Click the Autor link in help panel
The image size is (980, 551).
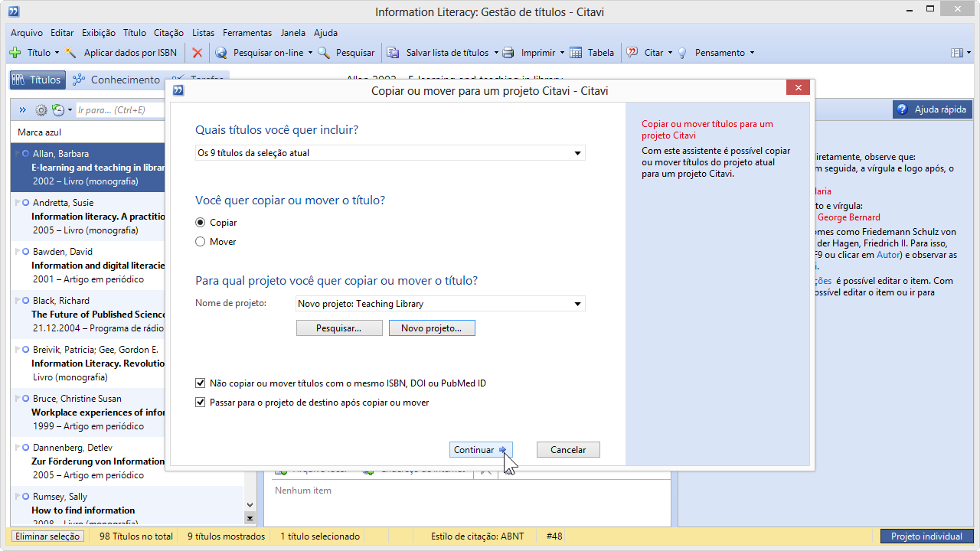[888, 255]
